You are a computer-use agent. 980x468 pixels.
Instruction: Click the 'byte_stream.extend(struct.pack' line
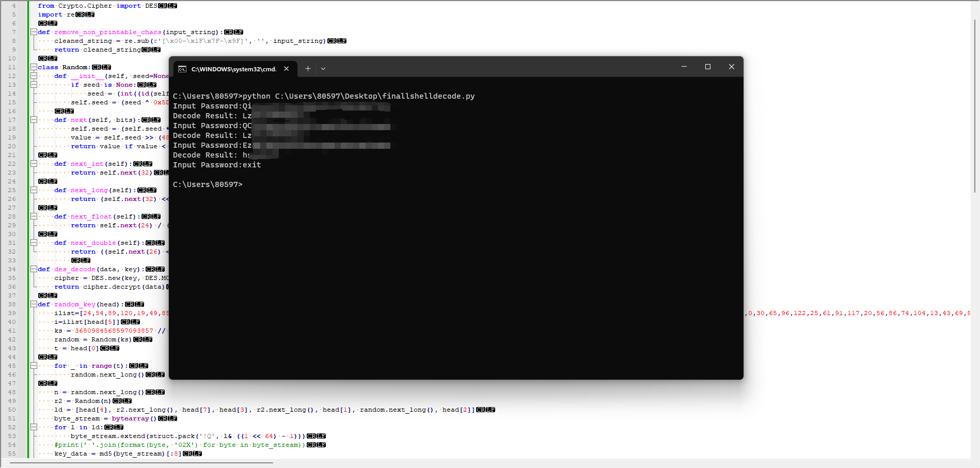pyautogui.click(x=188, y=436)
